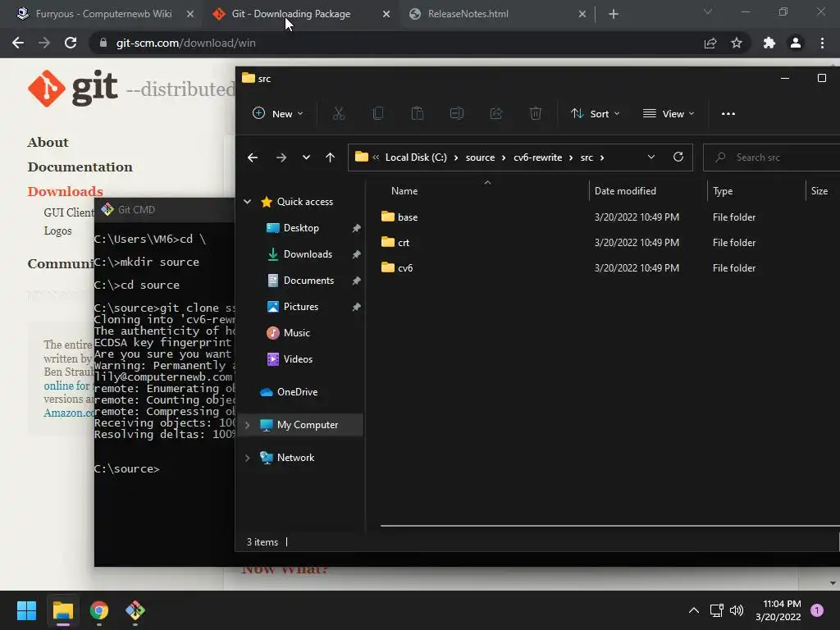Click Logos link on git site
This screenshot has width=840, height=630.
pos(57,231)
